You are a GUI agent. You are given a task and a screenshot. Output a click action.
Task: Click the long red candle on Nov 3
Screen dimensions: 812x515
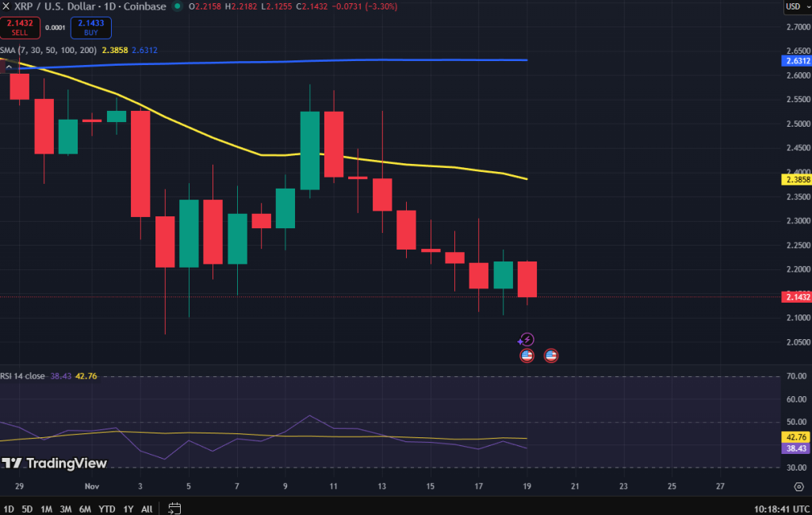[x=140, y=164]
